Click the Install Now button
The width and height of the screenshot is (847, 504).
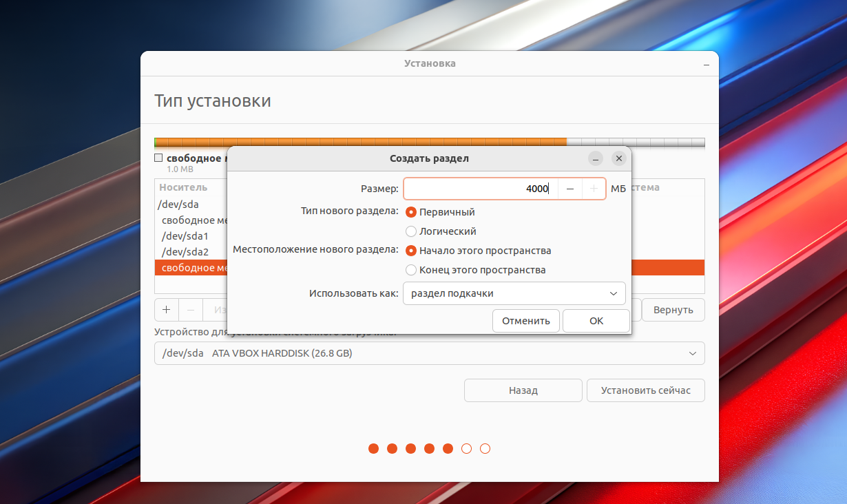[x=645, y=390]
